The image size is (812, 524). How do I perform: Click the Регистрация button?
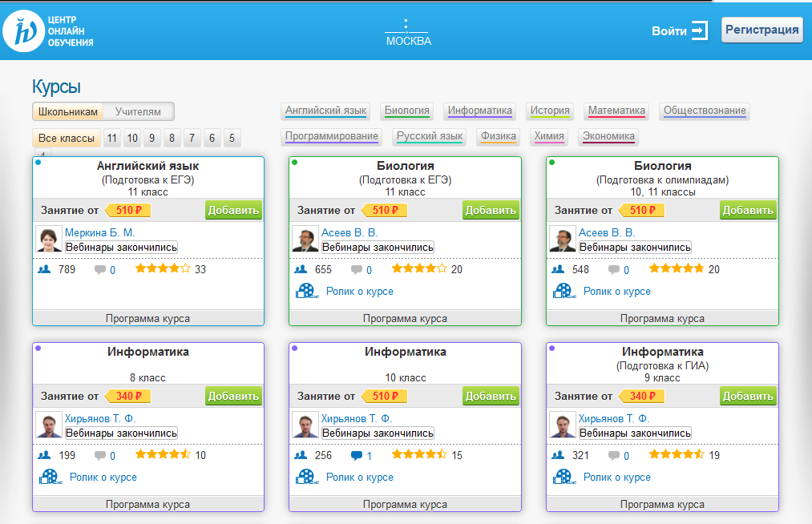(762, 30)
